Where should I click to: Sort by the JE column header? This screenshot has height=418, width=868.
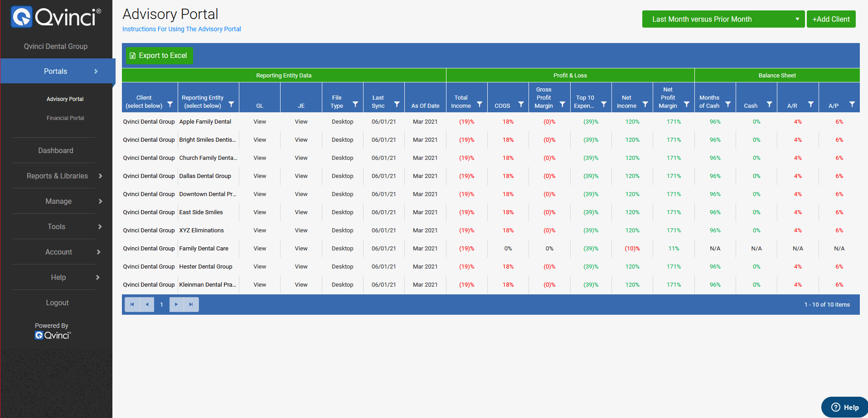coord(301,106)
